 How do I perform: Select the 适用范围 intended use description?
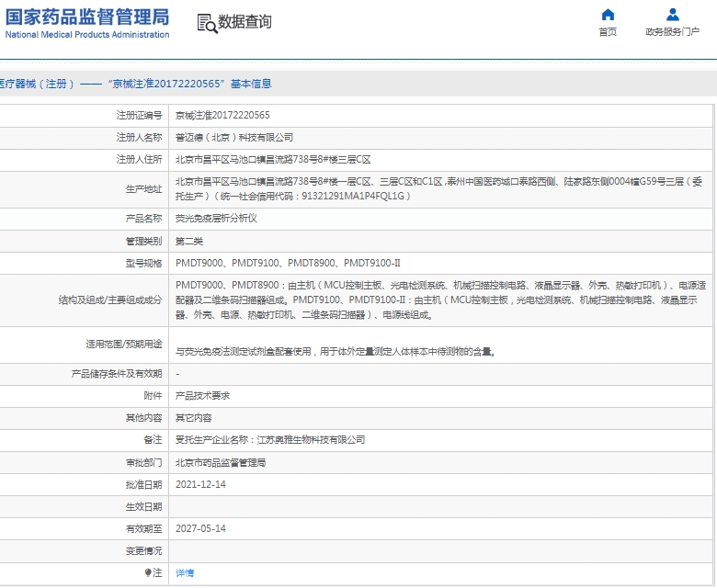click(x=336, y=351)
